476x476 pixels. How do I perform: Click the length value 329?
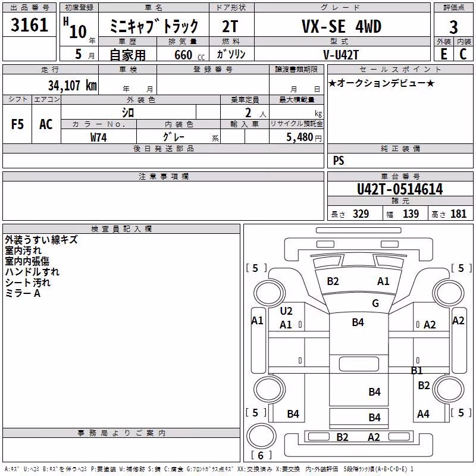pyautogui.click(x=361, y=214)
